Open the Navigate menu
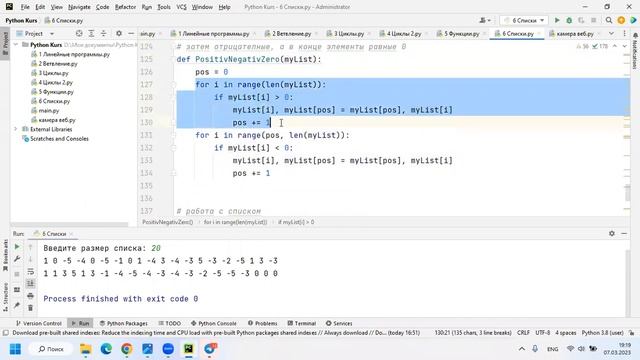 pyautogui.click(x=79, y=7)
